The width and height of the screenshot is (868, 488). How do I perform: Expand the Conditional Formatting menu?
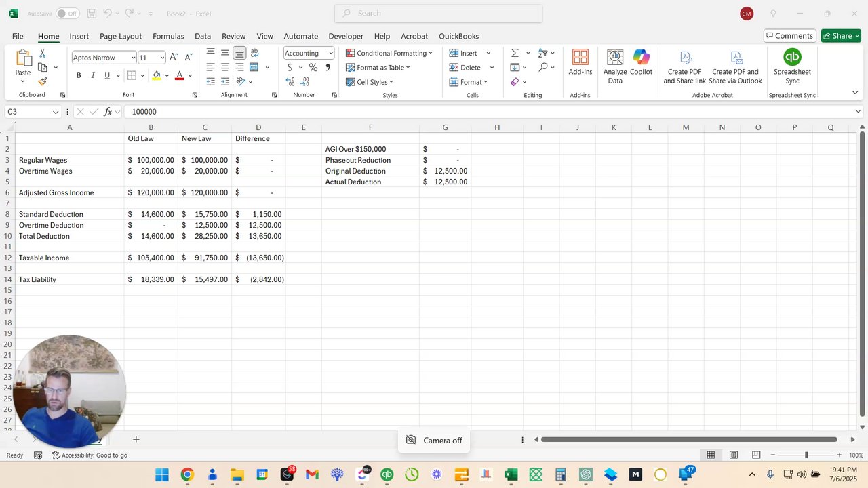click(389, 53)
